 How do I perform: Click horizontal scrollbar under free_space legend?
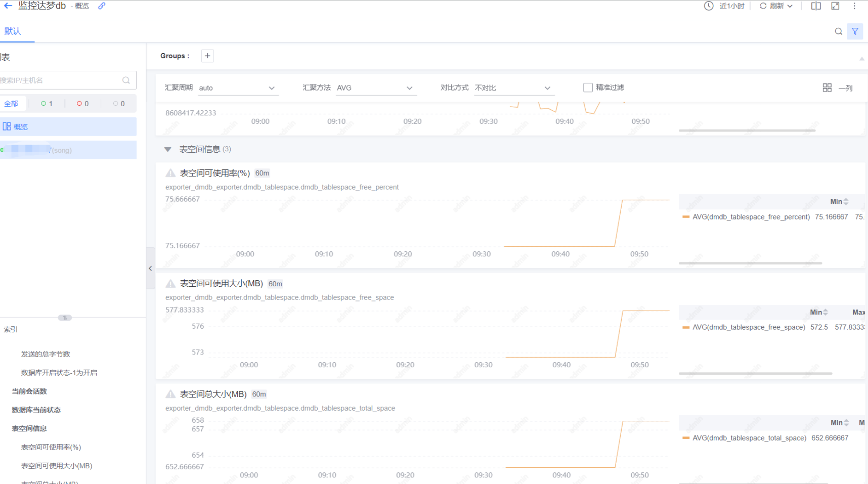(755, 373)
